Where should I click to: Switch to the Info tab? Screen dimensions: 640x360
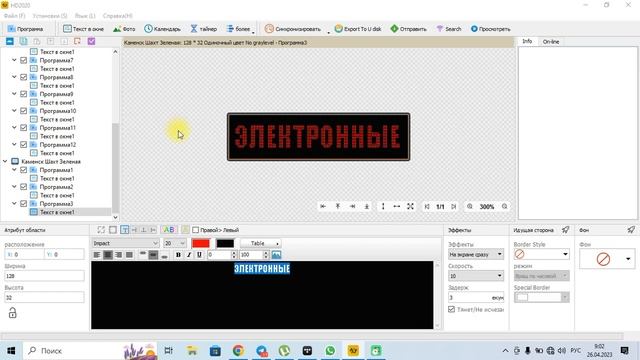click(527, 41)
